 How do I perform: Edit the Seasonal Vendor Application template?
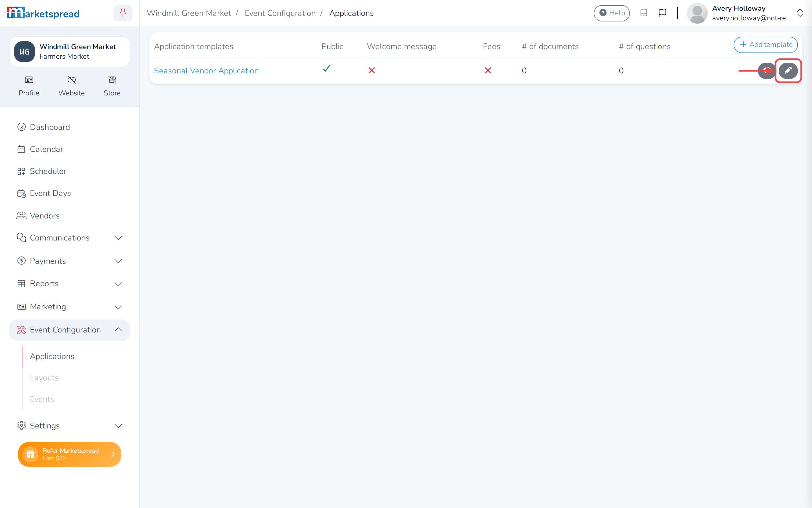pos(788,71)
